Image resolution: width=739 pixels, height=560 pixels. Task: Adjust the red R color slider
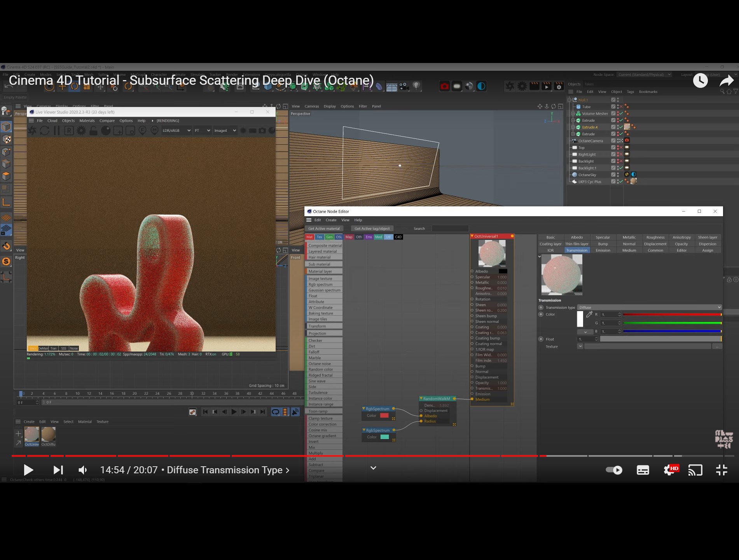click(x=672, y=314)
